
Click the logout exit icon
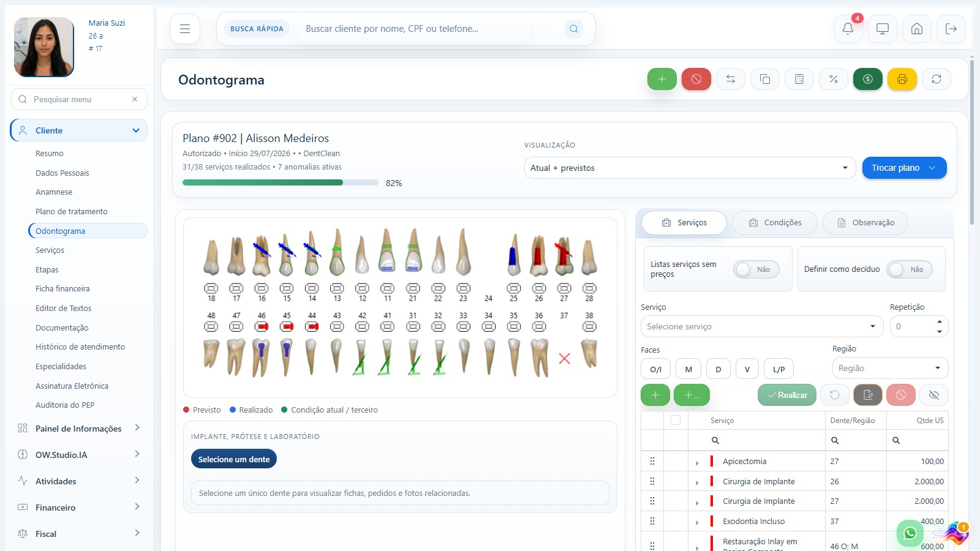click(x=951, y=29)
